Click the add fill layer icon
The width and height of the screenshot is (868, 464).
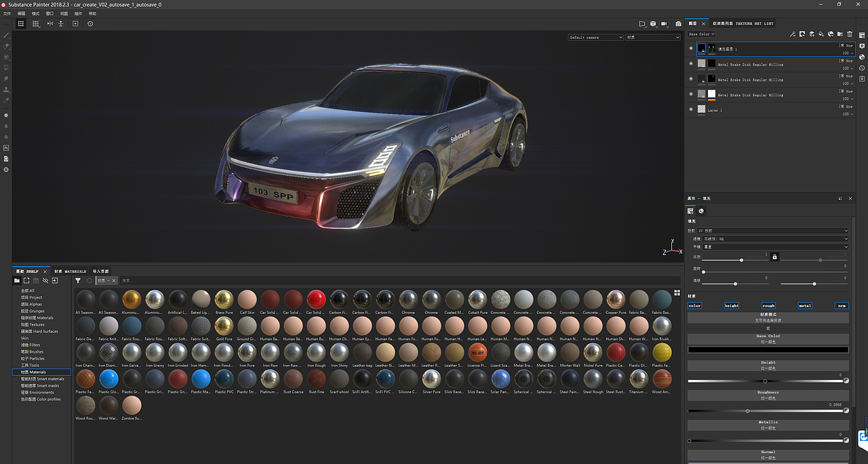(821, 34)
